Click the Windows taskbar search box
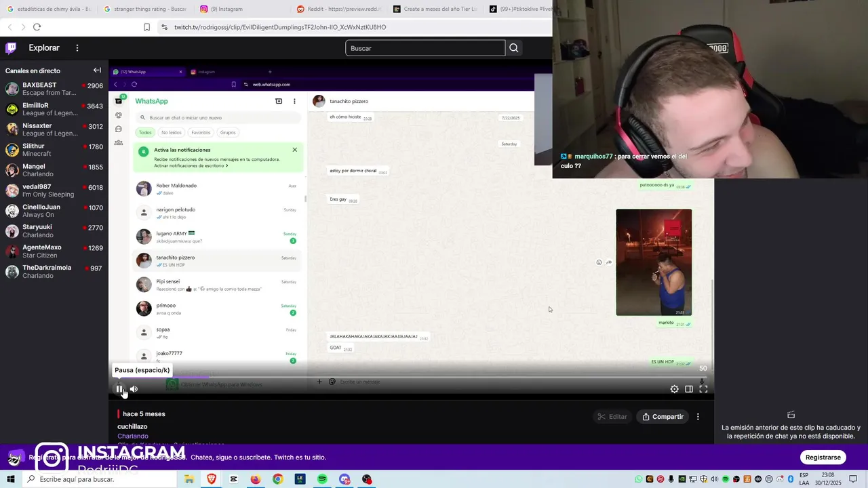Screen dimensions: 868x488 (x=98, y=479)
